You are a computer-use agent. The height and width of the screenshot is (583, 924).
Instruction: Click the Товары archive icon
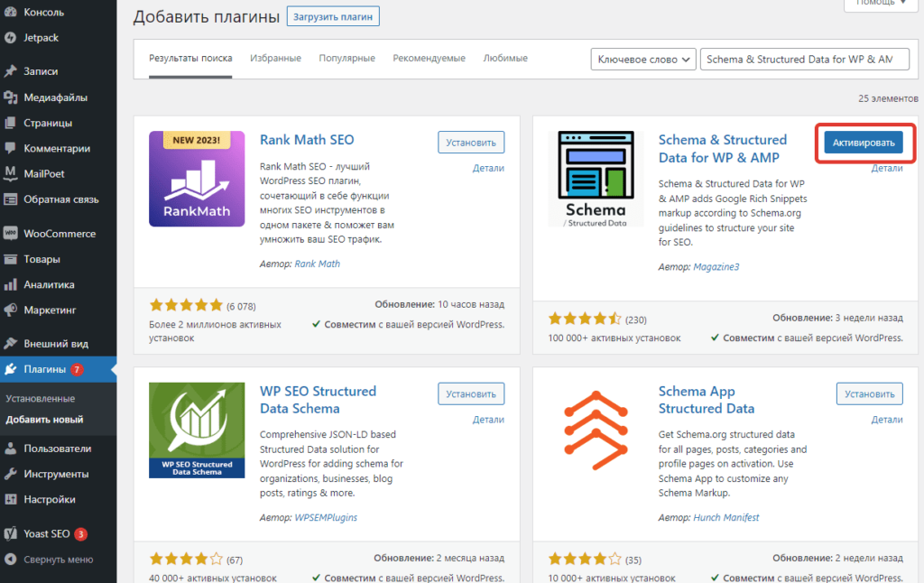click(10, 259)
